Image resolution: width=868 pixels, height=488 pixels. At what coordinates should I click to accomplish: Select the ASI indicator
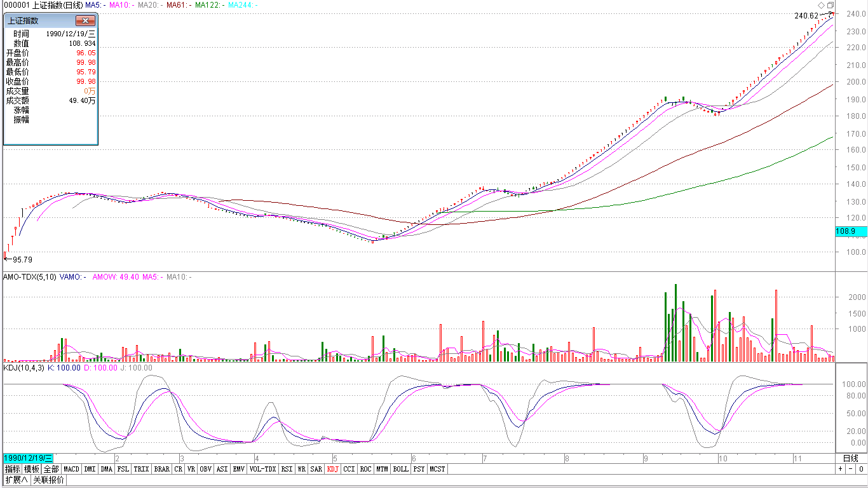pos(222,469)
